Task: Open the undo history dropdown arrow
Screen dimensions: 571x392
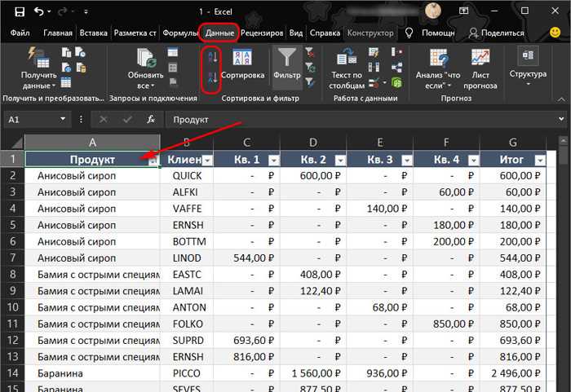Action: (49, 12)
